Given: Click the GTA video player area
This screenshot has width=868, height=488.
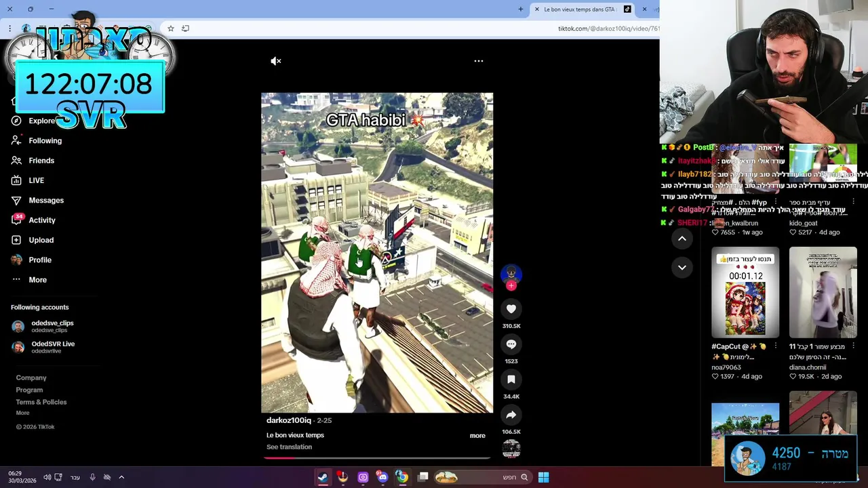Looking at the screenshot, I should coord(377,253).
